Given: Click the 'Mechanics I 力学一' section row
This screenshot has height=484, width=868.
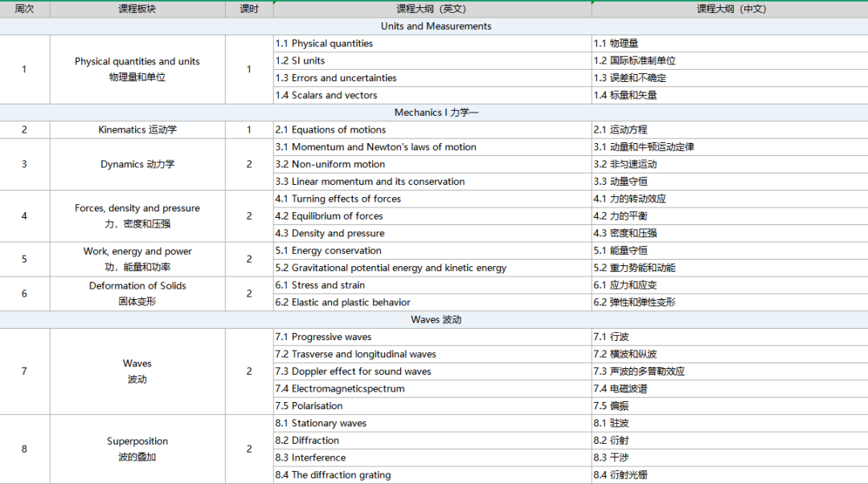Looking at the screenshot, I should tap(434, 113).
